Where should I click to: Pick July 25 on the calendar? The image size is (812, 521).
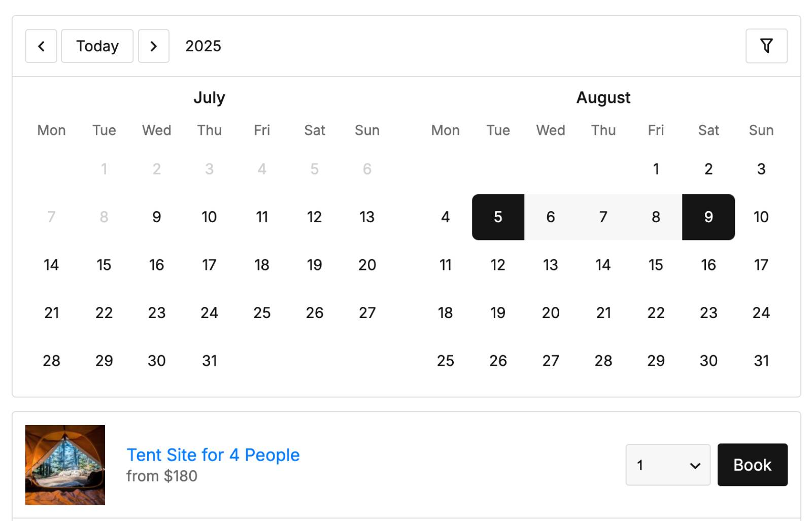pyautogui.click(x=262, y=313)
